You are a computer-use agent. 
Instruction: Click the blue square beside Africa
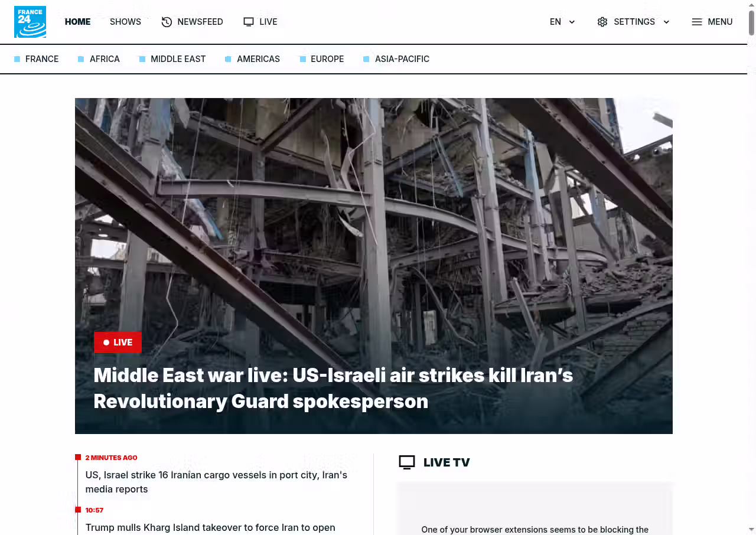click(81, 59)
